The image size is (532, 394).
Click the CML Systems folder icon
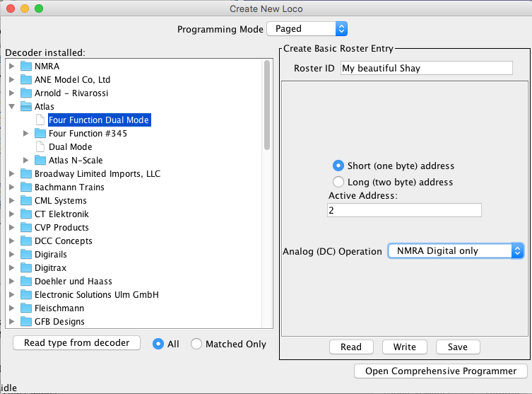[26, 201]
